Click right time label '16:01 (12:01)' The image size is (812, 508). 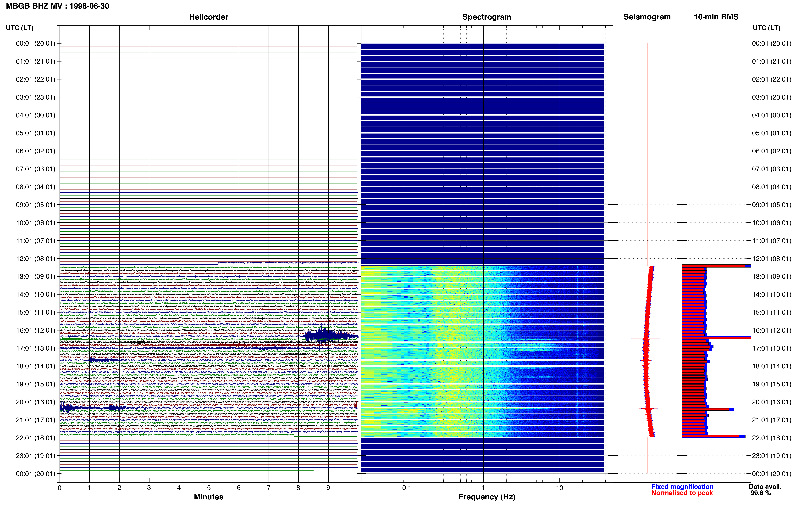pyautogui.click(x=772, y=330)
